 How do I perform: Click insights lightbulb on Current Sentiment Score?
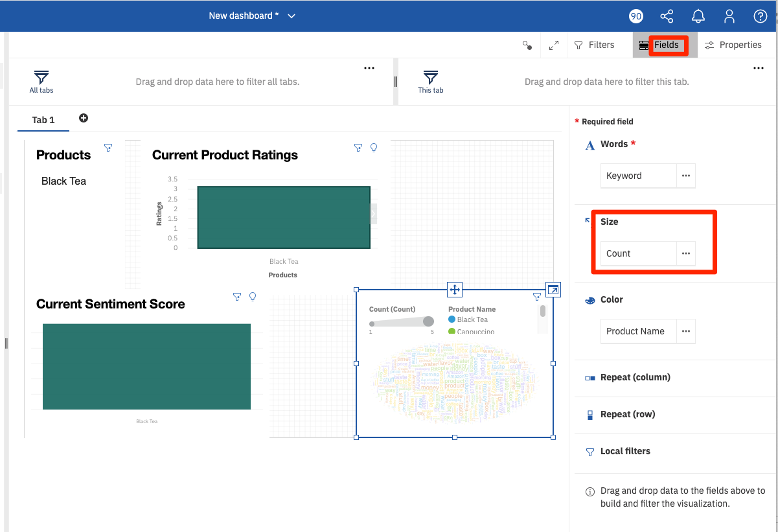pos(253,297)
